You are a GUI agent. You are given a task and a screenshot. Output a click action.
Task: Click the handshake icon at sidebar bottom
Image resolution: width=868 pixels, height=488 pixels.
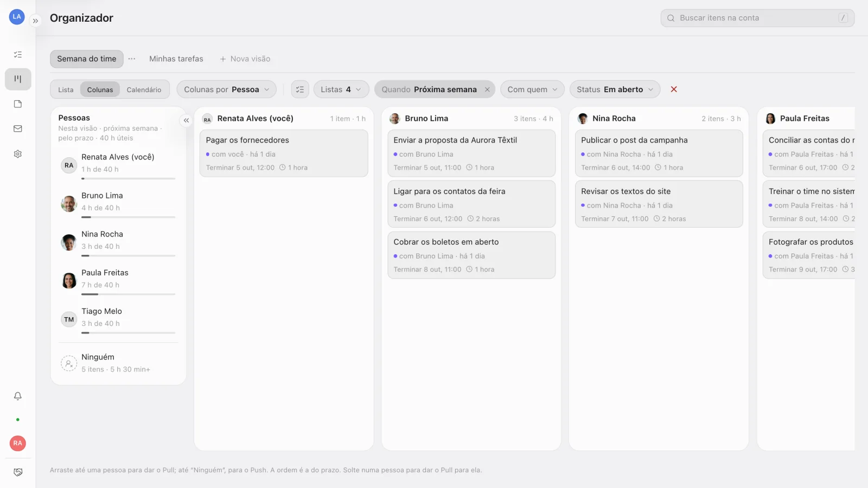point(18,472)
